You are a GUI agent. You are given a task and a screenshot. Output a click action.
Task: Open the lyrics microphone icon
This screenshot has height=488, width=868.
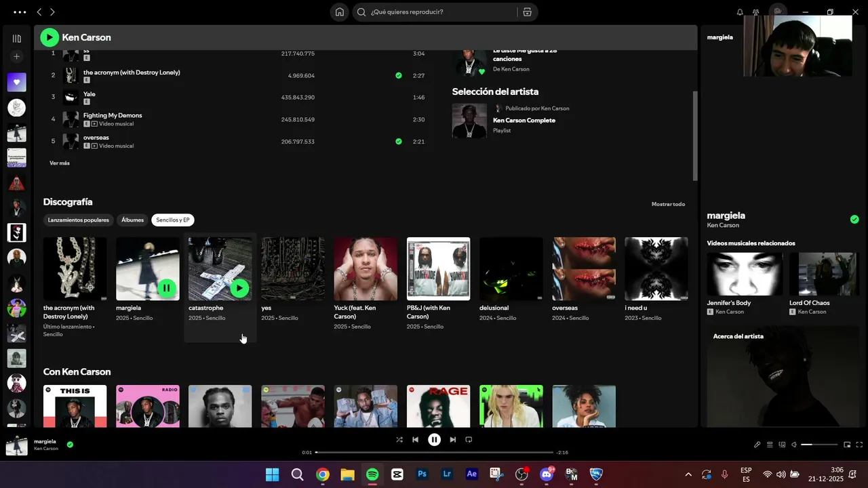[757, 445]
